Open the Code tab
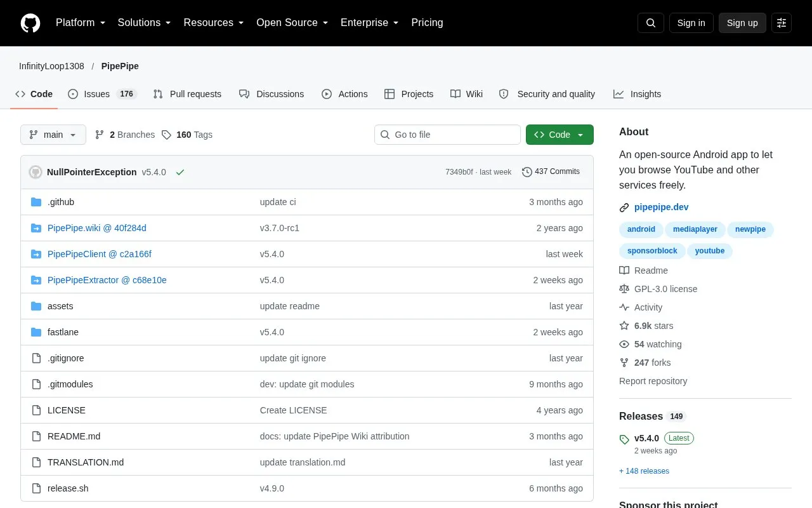812x508 pixels. coord(34,94)
